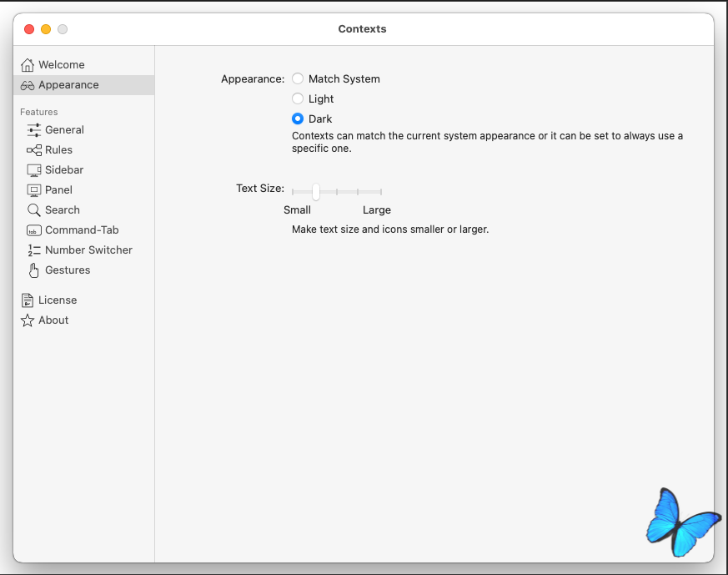Viewport: 728px width, 575px height.
Task: Click the Sidebar display icon
Action: click(34, 170)
